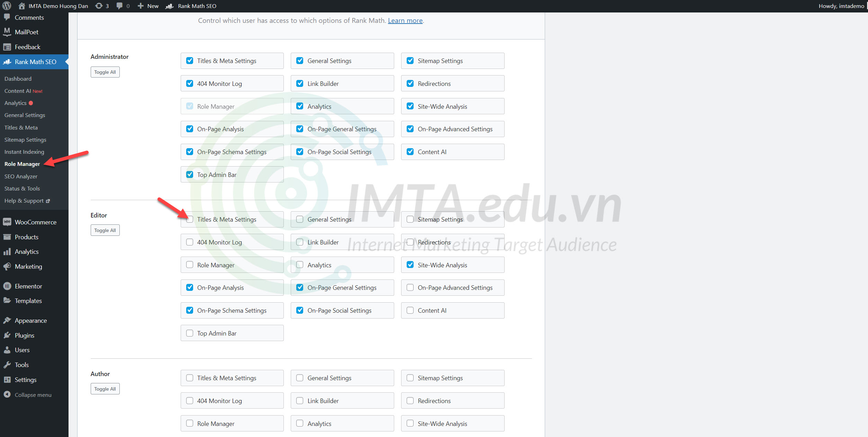Click Administrator Toggle All button
The height and width of the screenshot is (437, 868).
pos(105,72)
